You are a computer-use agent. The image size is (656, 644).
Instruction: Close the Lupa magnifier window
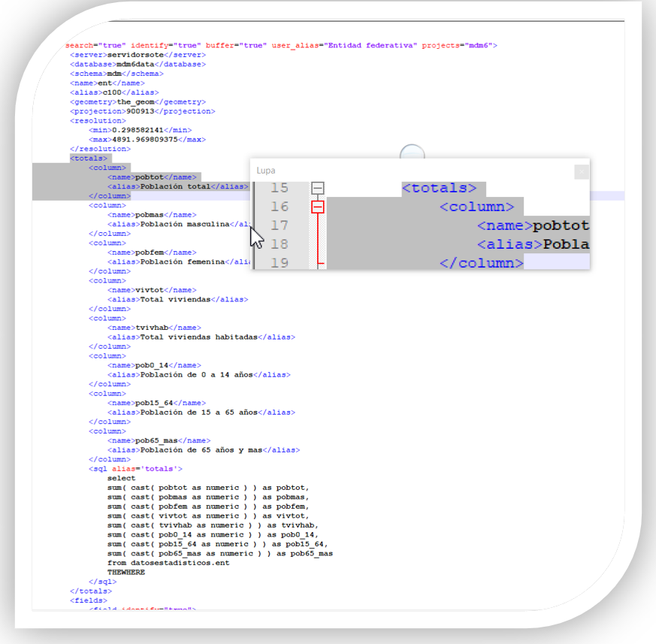pyautogui.click(x=581, y=171)
